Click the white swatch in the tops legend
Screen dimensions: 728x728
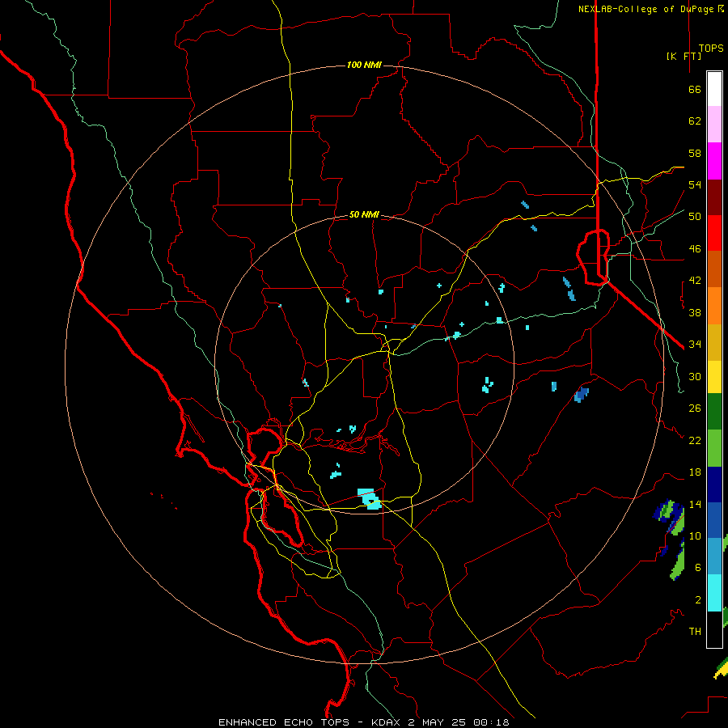(x=714, y=89)
